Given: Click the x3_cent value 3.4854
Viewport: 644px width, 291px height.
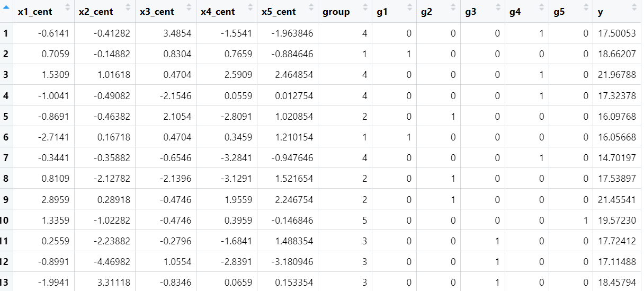Looking at the screenshot, I should point(178,33).
